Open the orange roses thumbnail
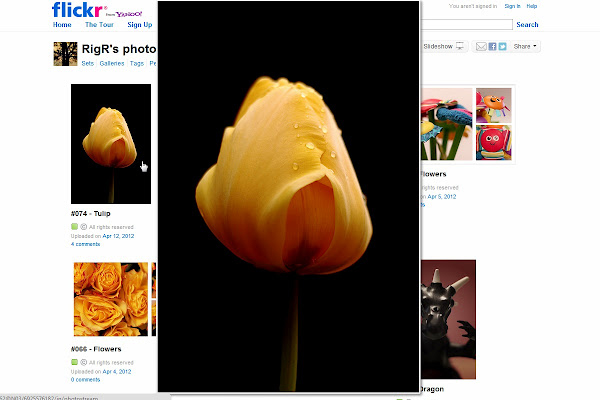The height and width of the screenshot is (400, 600). click(x=110, y=299)
